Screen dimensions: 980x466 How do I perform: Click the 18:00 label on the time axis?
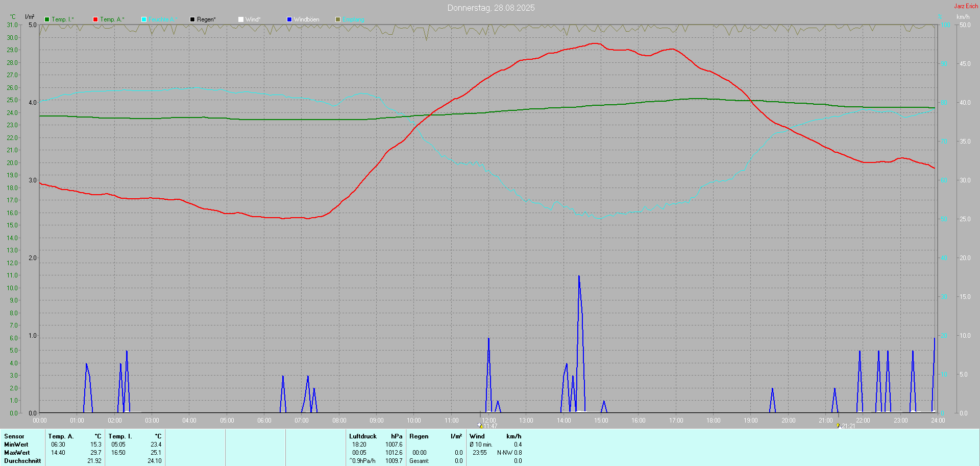coord(713,421)
